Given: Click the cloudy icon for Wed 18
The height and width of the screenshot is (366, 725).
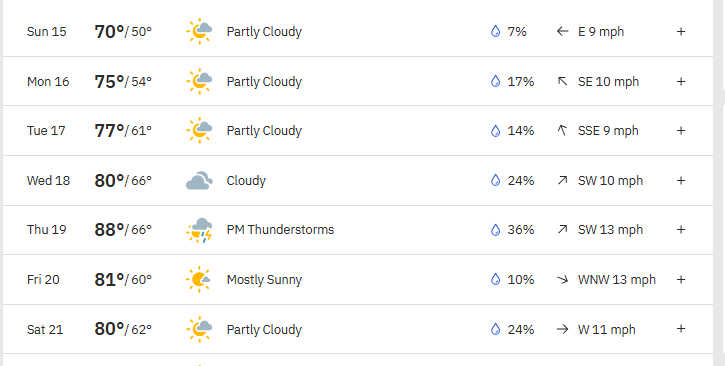Looking at the screenshot, I should point(199,181).
